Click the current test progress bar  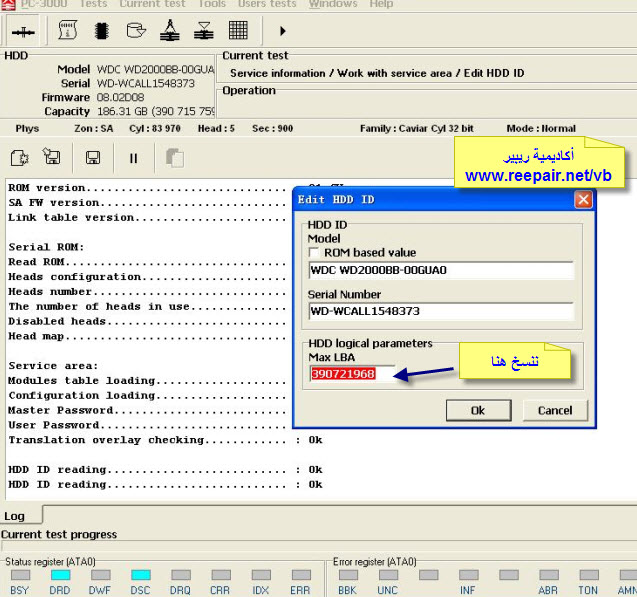pos(318,546)
